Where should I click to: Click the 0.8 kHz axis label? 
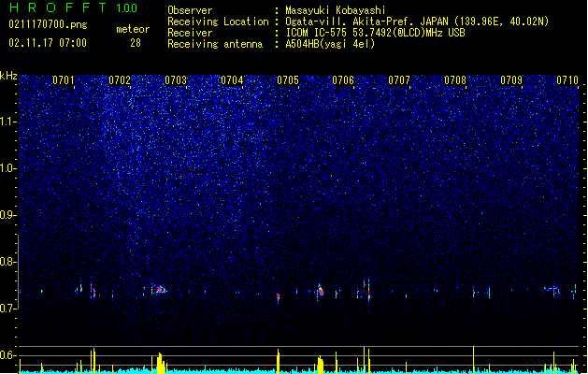8,262
